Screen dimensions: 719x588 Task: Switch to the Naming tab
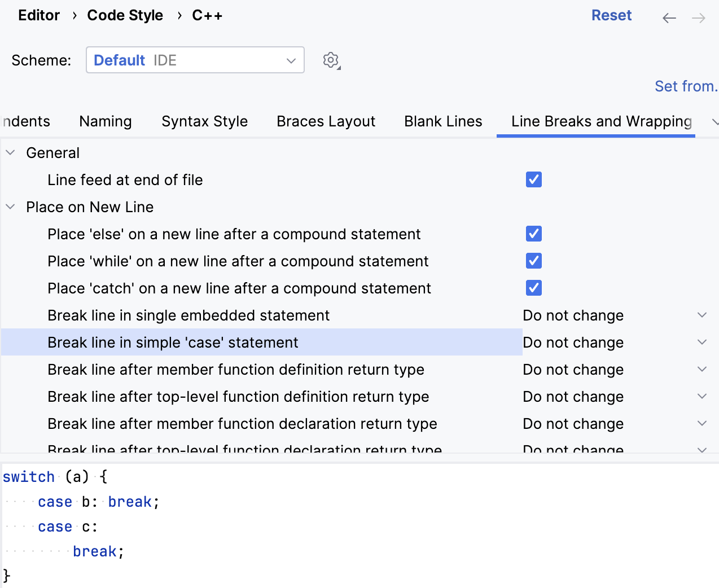(x=105, y=121)
